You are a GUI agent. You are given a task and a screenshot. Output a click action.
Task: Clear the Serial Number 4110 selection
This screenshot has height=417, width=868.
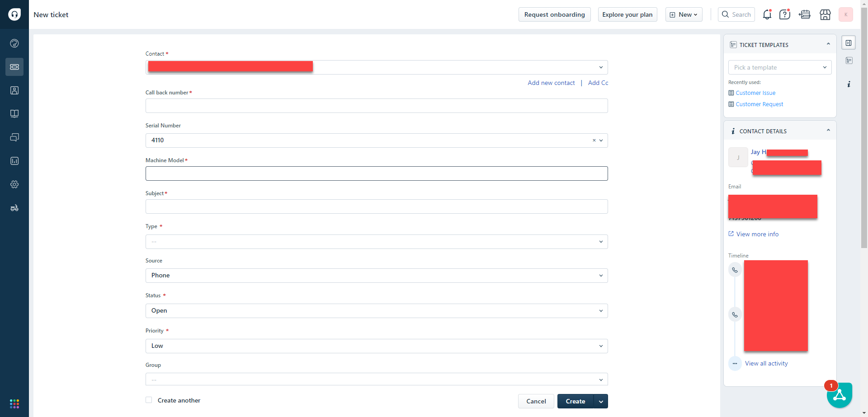click(x=594, y=140)
